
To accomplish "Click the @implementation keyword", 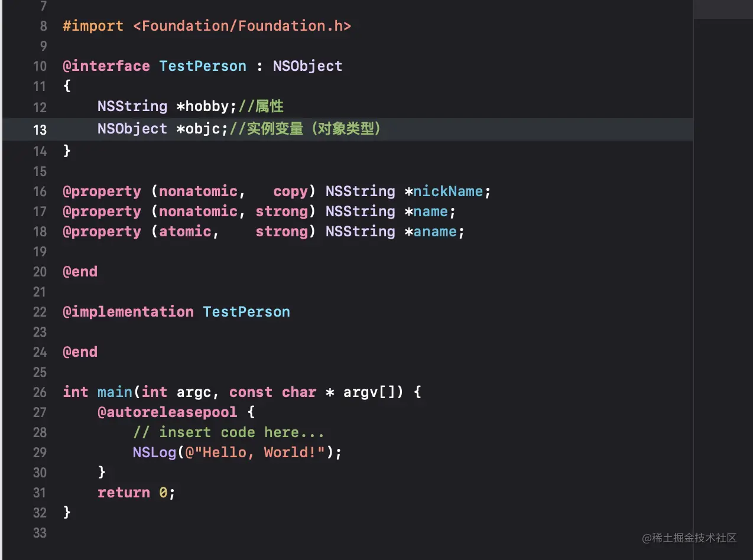I will (x=128, y=312).
